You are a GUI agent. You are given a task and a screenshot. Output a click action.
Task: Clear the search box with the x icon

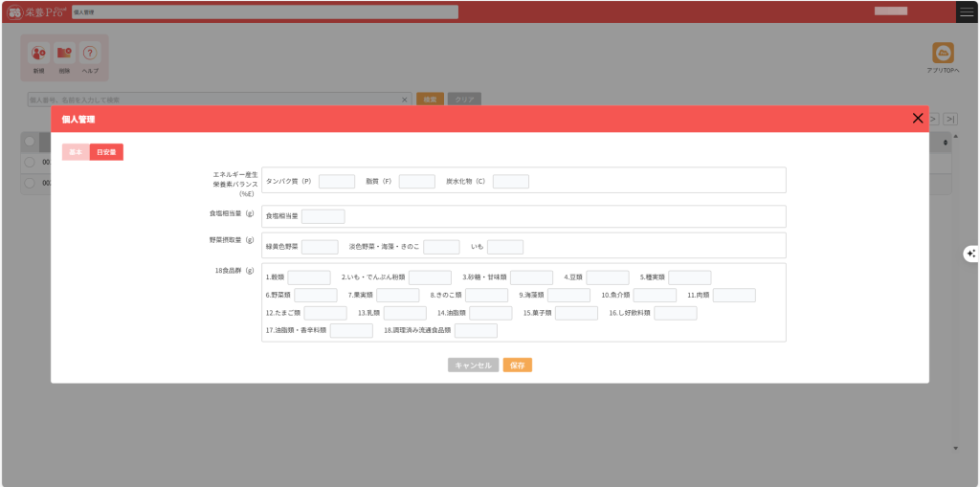pyautogui.click(x=404, y=100)
